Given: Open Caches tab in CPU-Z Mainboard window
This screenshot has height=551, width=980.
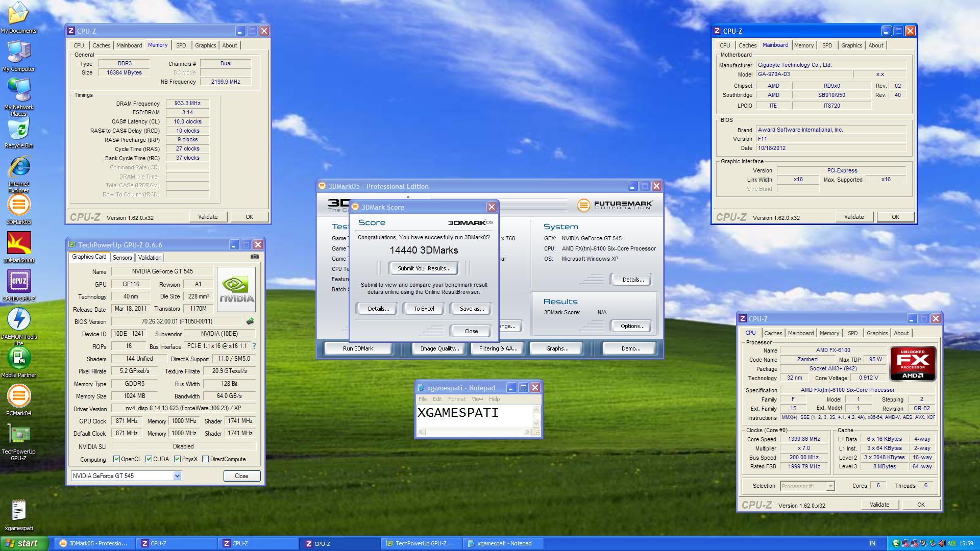Looking at the screenshot, I should 747,45.
